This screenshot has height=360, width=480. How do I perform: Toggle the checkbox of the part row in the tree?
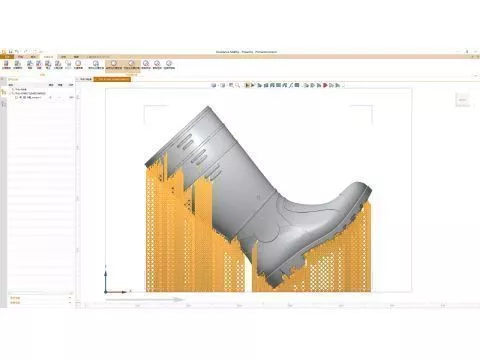(x=17, y=97)
